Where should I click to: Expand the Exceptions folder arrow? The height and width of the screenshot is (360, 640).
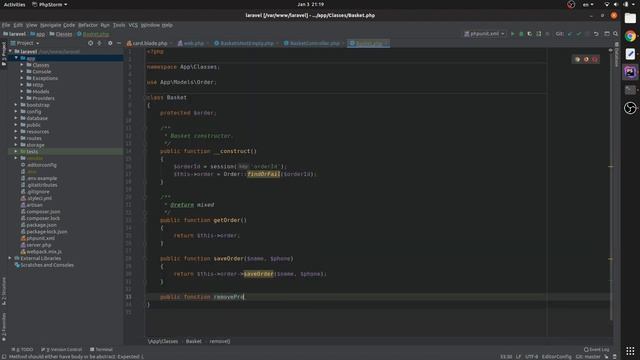pyautogui.click(x=22, y=78)
